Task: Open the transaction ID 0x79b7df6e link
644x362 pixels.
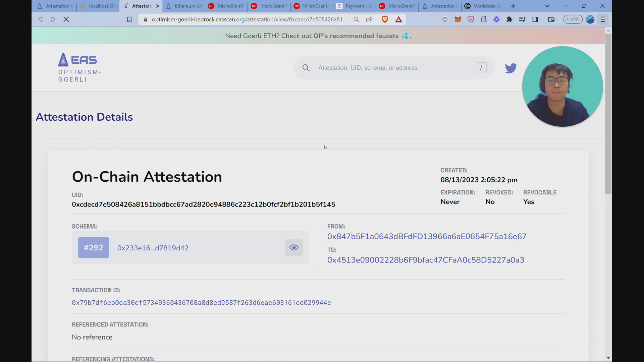Action: 201,303
